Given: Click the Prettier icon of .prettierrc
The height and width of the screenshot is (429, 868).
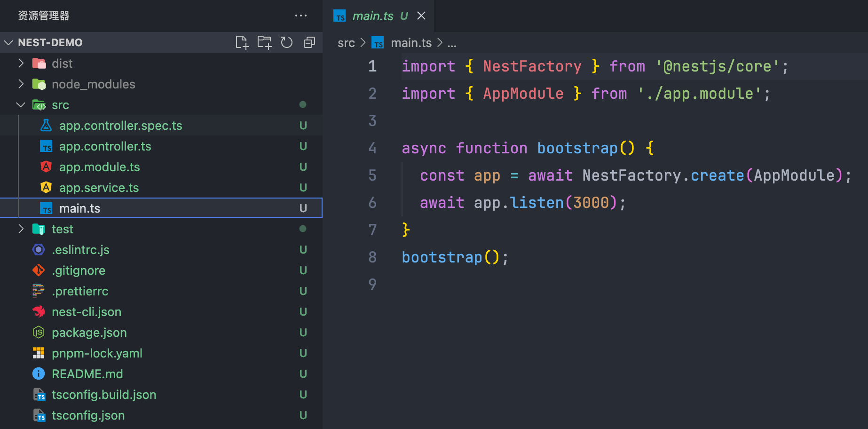Looking at the screenshot, I should coord(39,291).
